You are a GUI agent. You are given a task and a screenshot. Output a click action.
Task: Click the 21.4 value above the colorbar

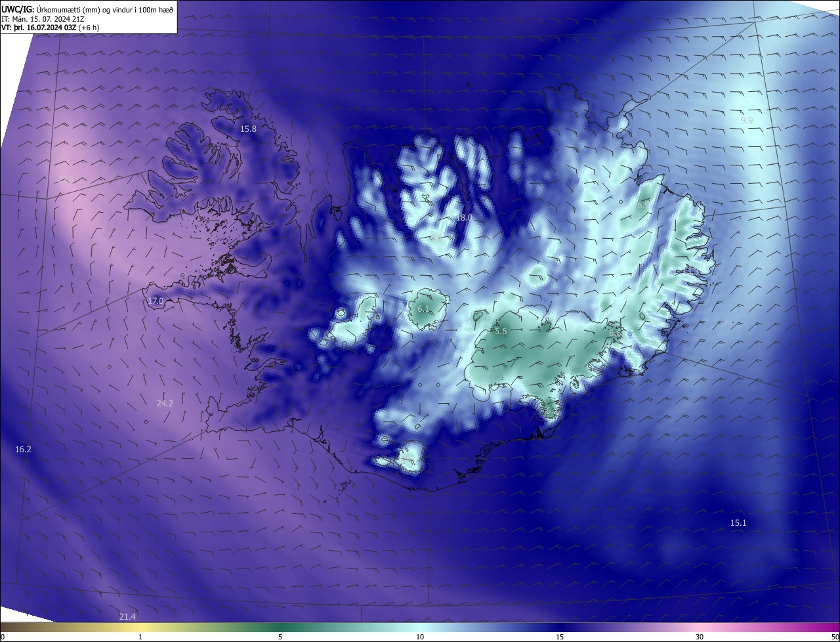pyautogui.click(x=127, y=616)
